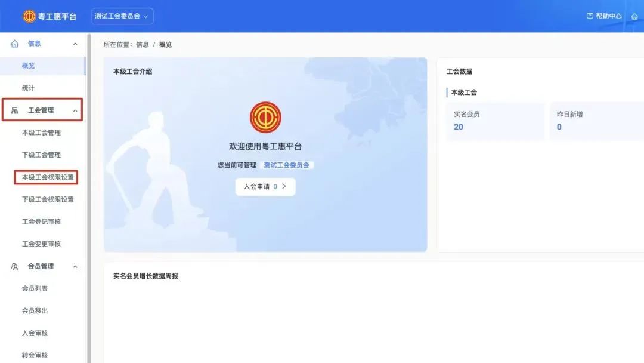Viewport: 644px width, 363px height.
Task: Open the 测试工会委员会 organization dropdown
Action: (122, 16)
